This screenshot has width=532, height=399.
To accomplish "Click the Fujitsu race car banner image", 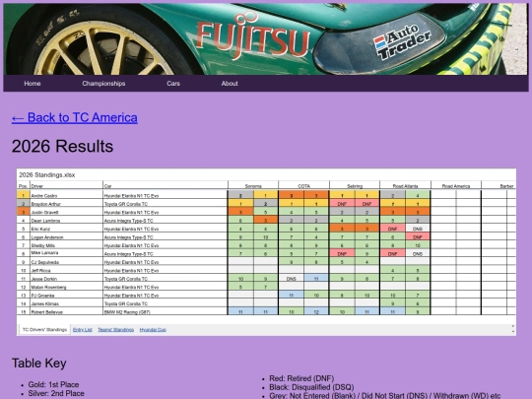I will 266,39.
